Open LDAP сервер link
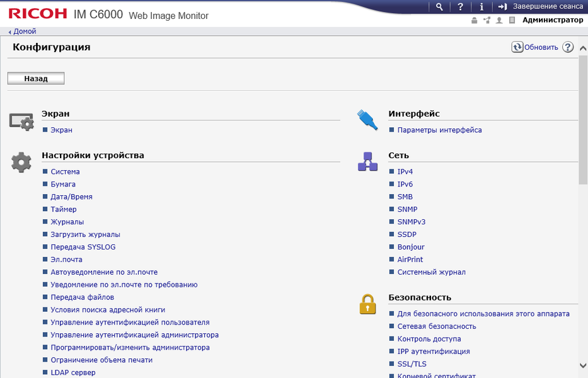588x378 pixels. pyautogui.click(x=73, y=373)
